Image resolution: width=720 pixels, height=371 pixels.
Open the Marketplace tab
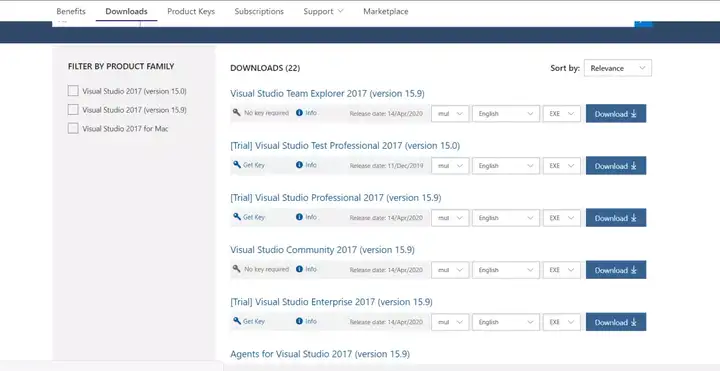[386, 11]
